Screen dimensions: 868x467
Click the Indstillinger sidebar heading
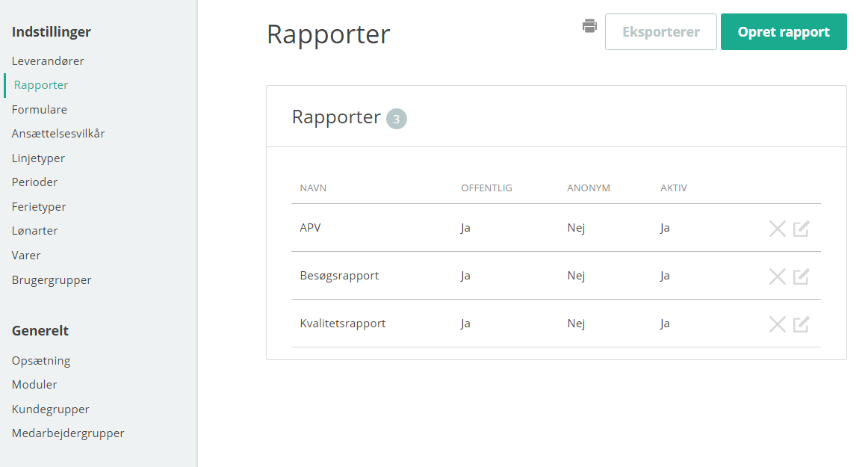coord(52,32)
